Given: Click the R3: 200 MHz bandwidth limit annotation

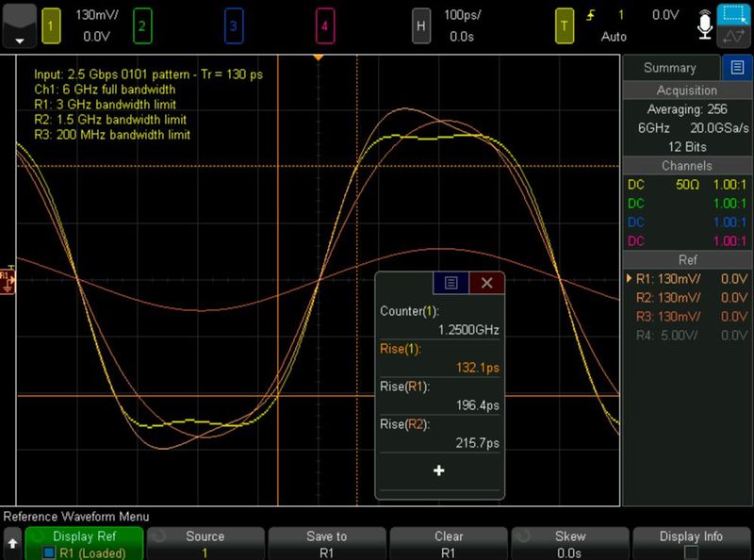Looking at the screenshot, I should [x=112, y=135].
